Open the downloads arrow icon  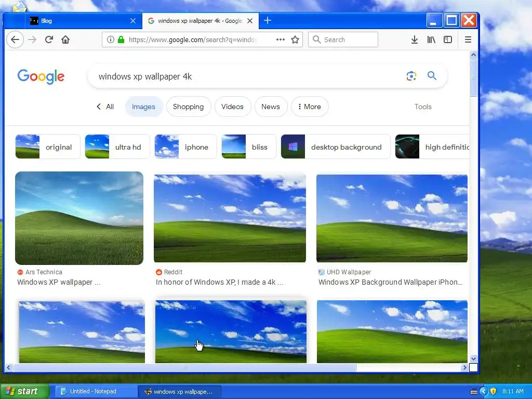coord(414,39)
